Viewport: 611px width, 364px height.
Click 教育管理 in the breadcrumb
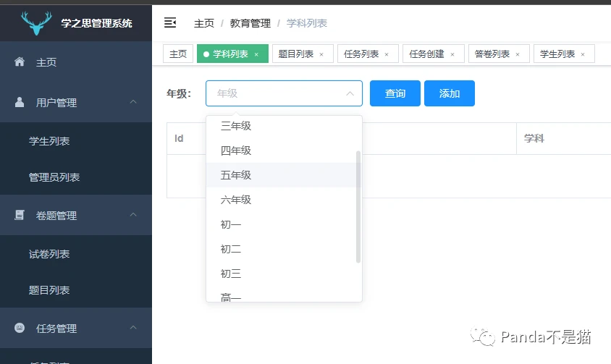(x=250, y=23)
